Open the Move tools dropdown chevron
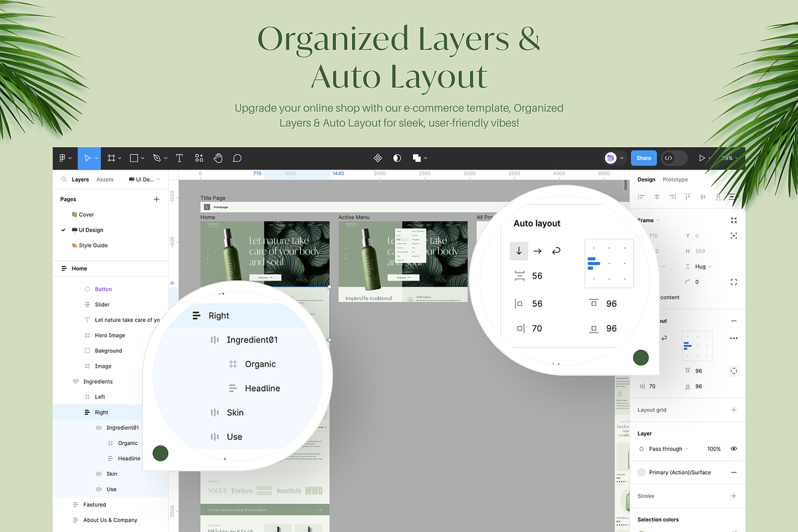798x532 pixels. (x=96, y=158)
